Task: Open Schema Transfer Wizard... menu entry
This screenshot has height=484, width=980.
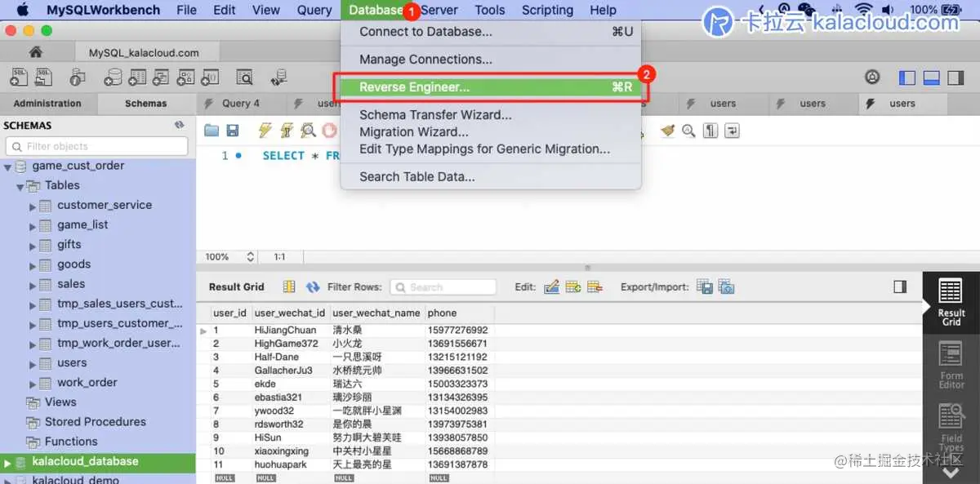Action: pos(491,115)
